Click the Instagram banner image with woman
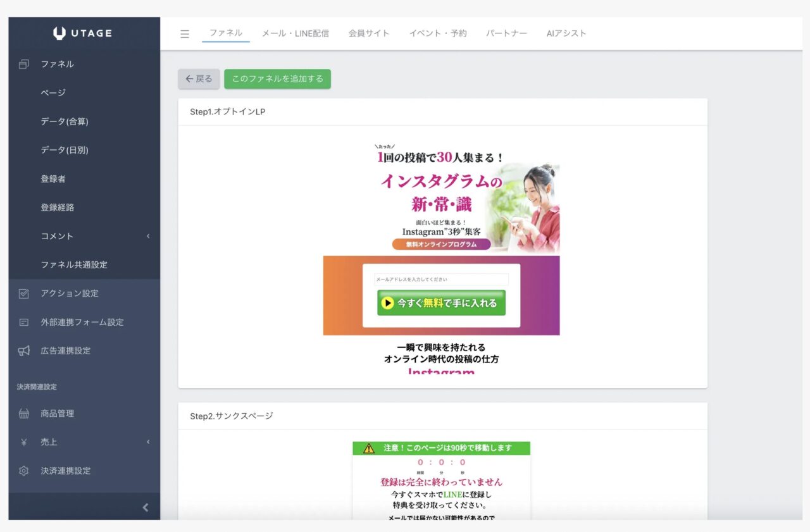 [441, 199]
